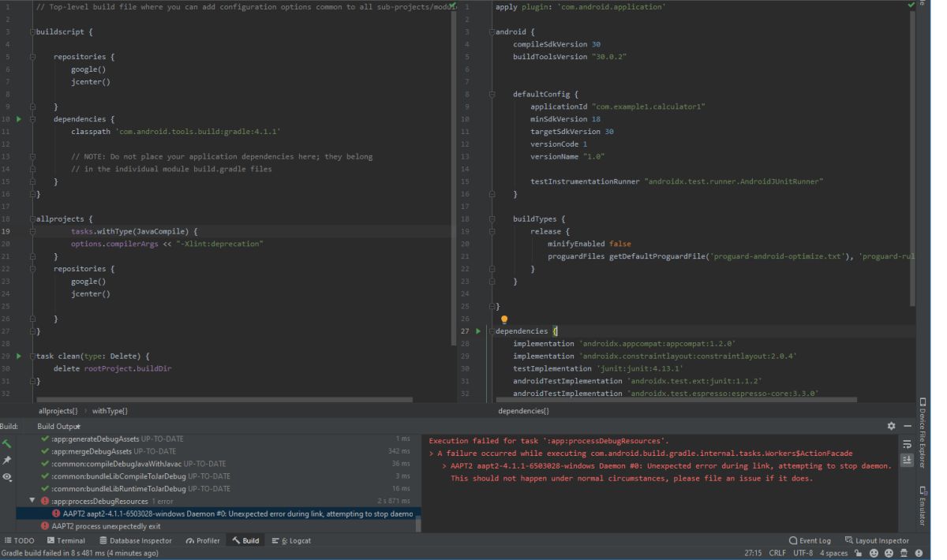Click the 27:15 cursor position indicator

coord(753,553)
